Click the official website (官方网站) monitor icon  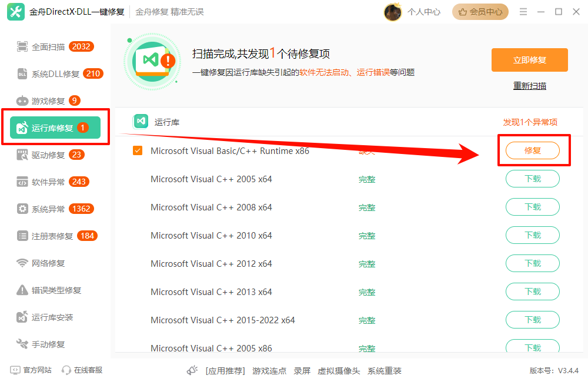(15, 370)
